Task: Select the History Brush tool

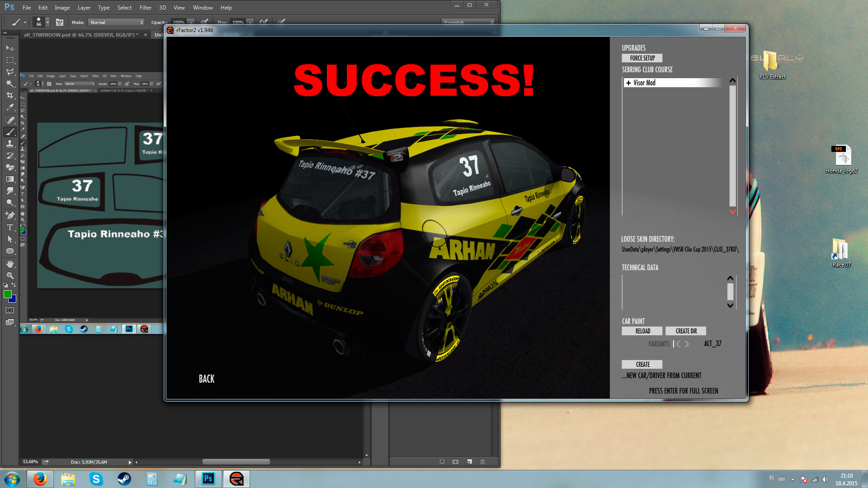Action: [x=9, y=155]
